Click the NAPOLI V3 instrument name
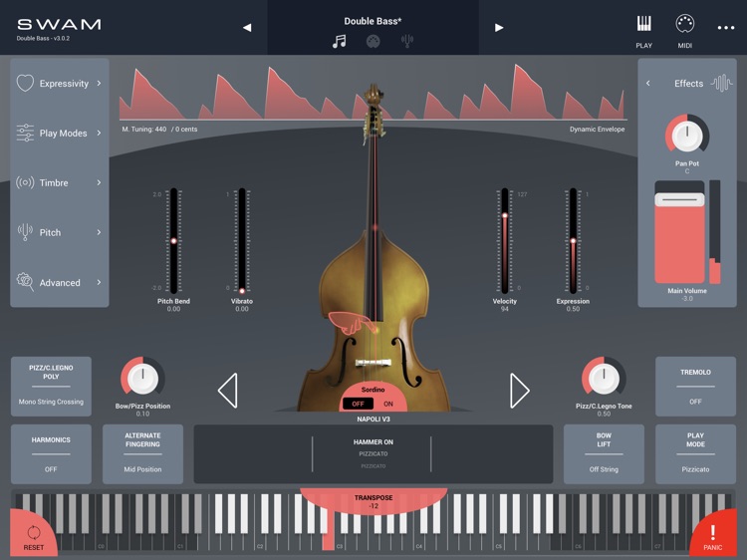The height and width of the screenshot is (560, 747). coord(373,419)
